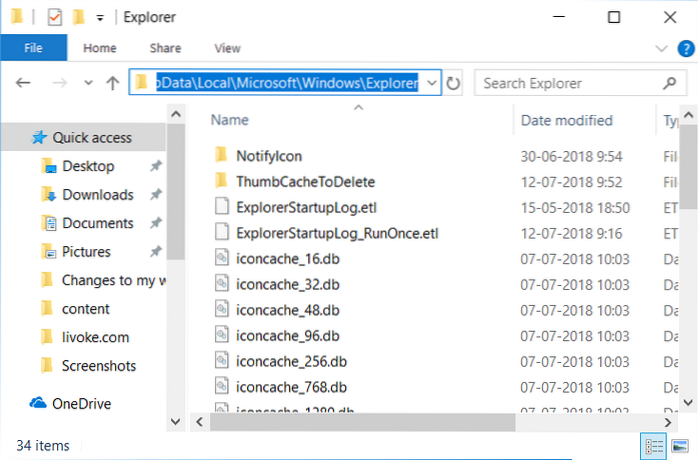Click the Back navigation arrow

pyautogui.click(x=22, y=84)
